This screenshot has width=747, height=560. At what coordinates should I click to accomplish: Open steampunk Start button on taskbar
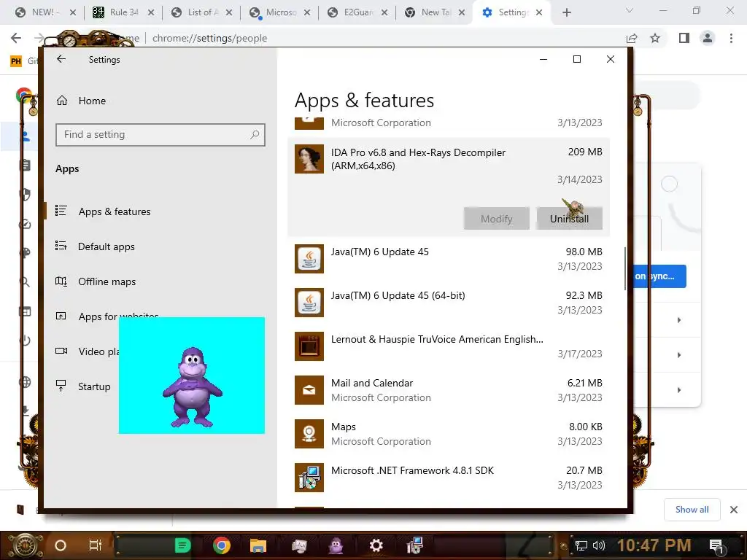[x=26, y=545]
